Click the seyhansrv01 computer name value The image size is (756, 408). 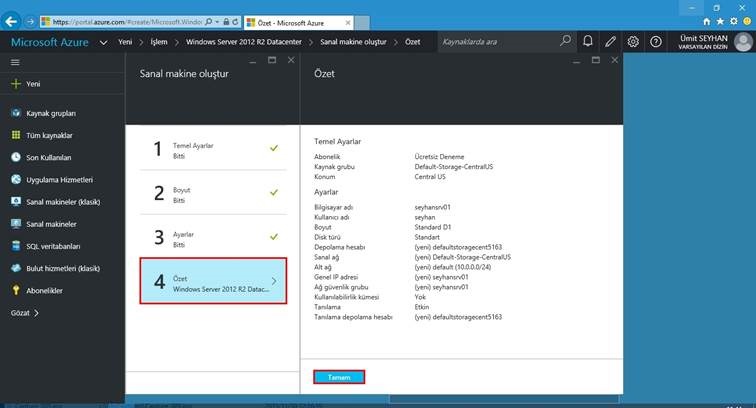coord(432,207)
